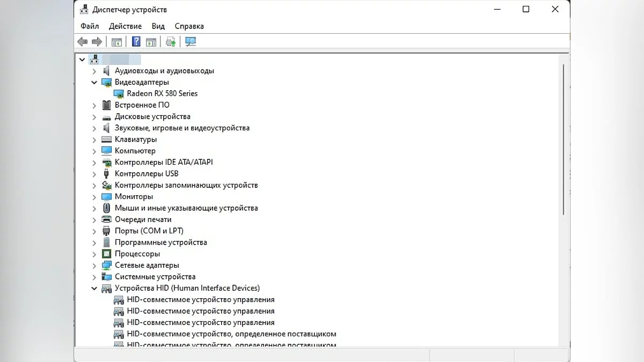The image size is (644, 362).
Task: Click the display adapter icon beside Видеоадаптеры
Action: pos(106,82)
